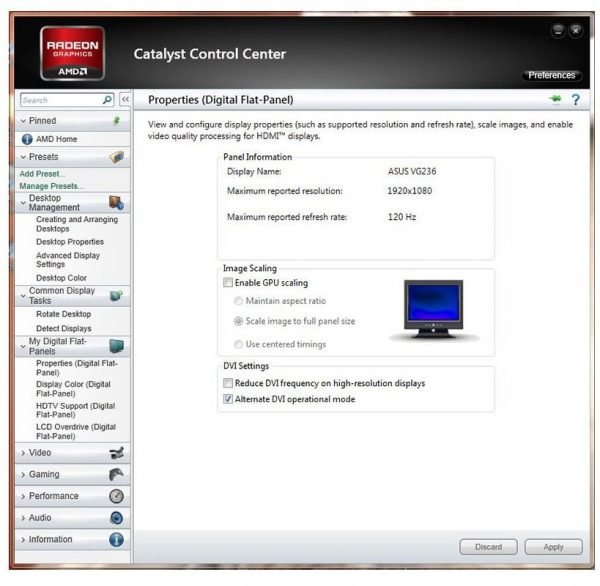Select Maintain aspect ratio option
Viewport: 600px width, 586px height.
click(x=238, y=301)
